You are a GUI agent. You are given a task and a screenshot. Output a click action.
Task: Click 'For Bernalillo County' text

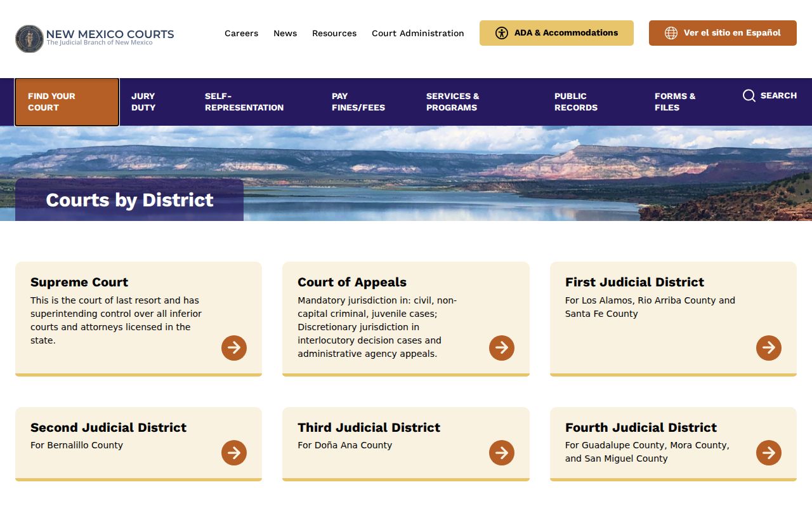pyautogui.click(x=77, y=446)
